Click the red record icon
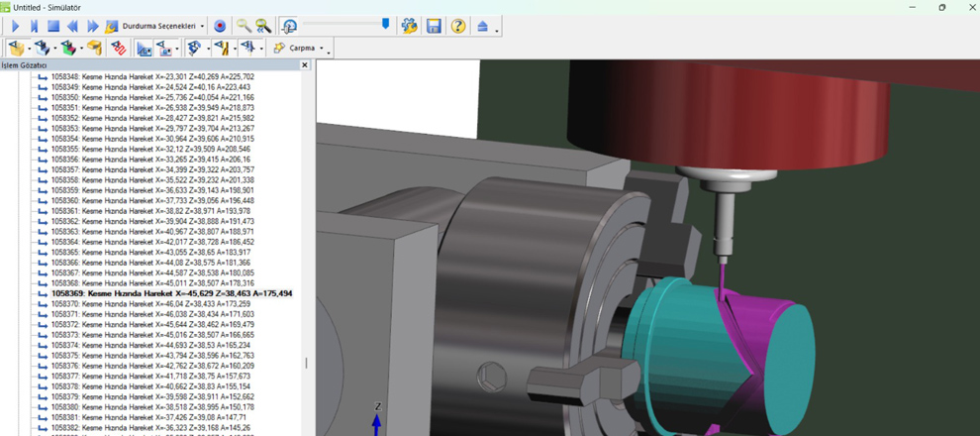The image size is (980, 436). pos(220,26)
